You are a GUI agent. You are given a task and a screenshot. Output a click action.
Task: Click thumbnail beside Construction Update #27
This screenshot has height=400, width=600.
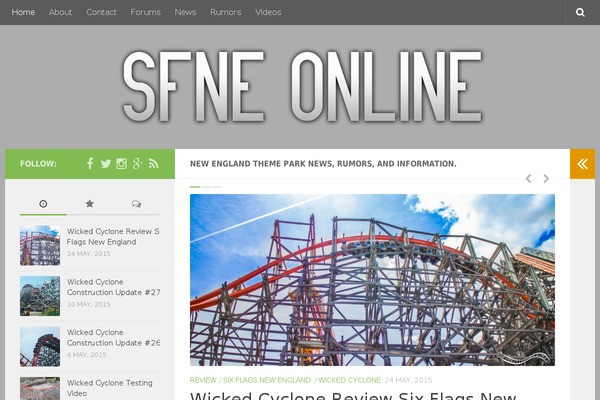click(x=40, y=296)
